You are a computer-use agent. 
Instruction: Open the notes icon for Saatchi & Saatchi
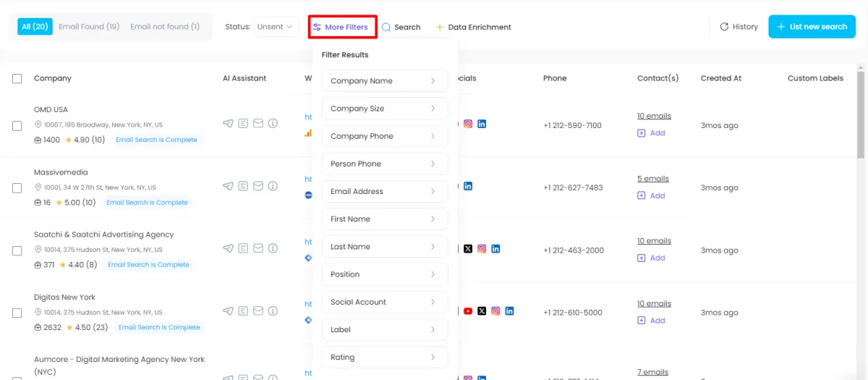(x=244, y=248)
